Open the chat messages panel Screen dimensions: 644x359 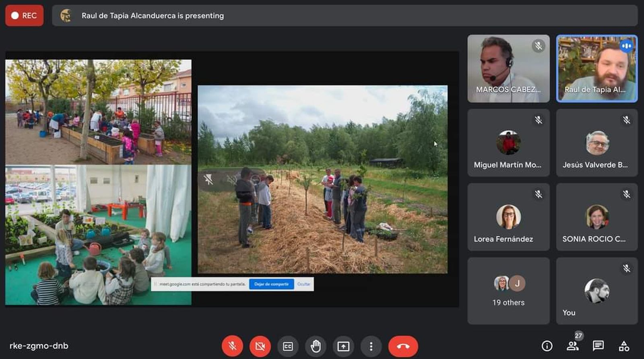tap(598, 346)
